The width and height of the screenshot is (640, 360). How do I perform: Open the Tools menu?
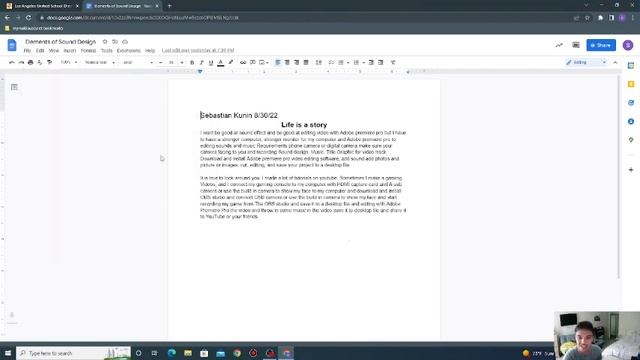click(x=107, y=51)
